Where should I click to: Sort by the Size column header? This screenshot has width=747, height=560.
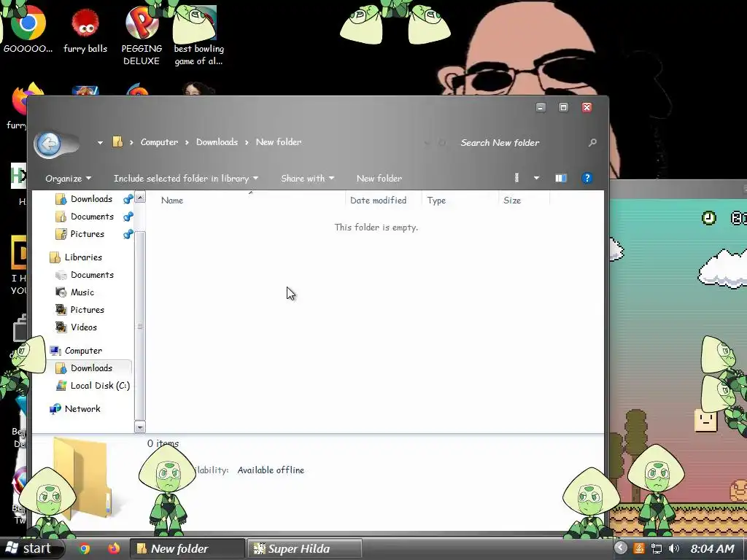coord(512,201)
